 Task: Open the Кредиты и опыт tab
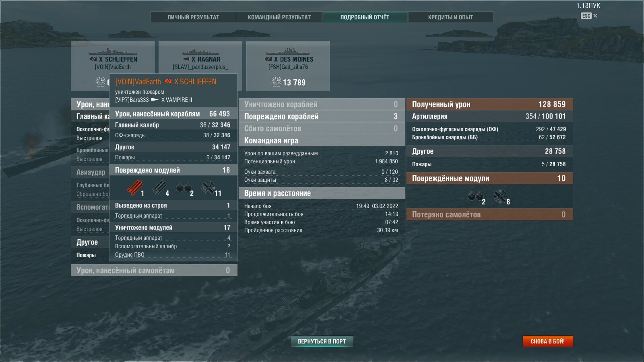[x=450, y=17]
